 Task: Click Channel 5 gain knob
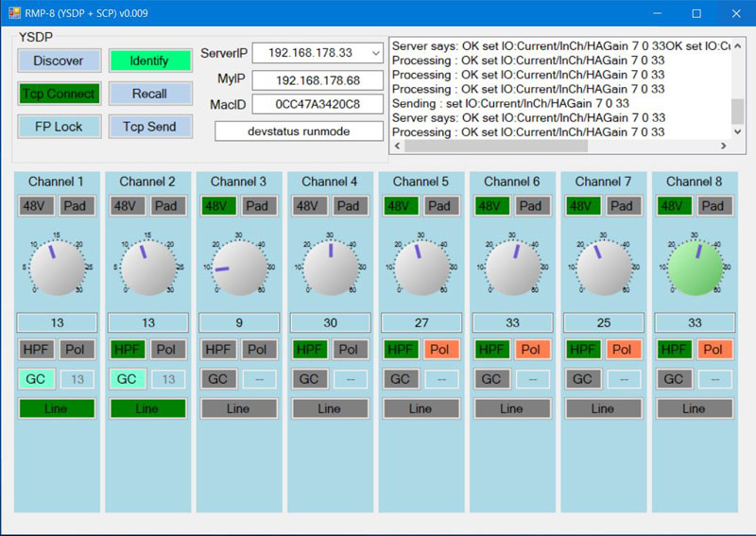coord(421,268)
